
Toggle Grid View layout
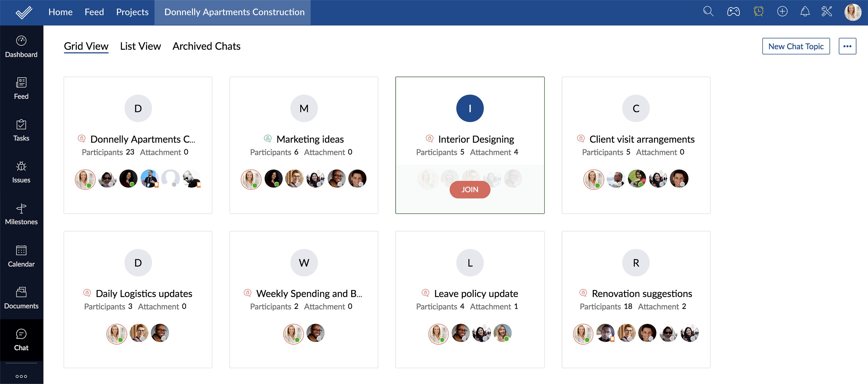click(x=86, y=45)
